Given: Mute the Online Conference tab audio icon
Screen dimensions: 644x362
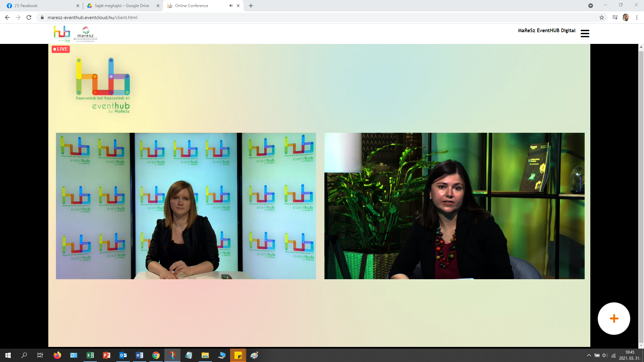Looking at the screenshot, I should coord(231,6).
